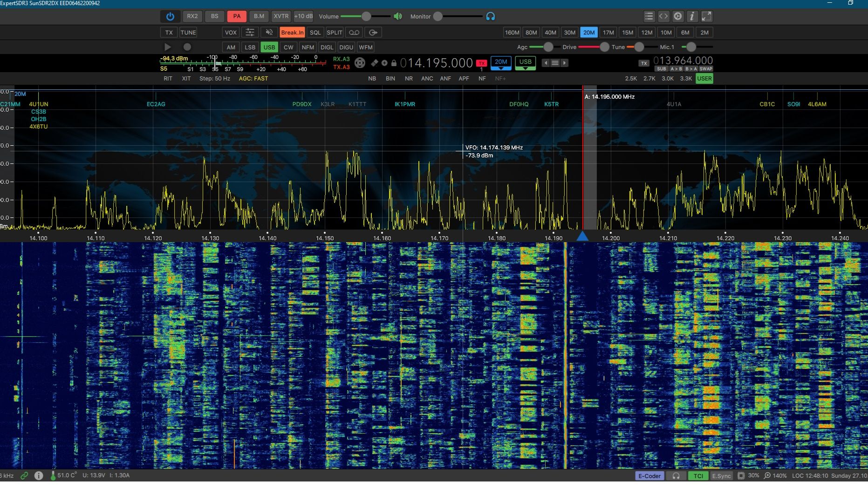Click the crossed-out speaker mute icon
Viewport: 868px width, 488px height.
269,33
